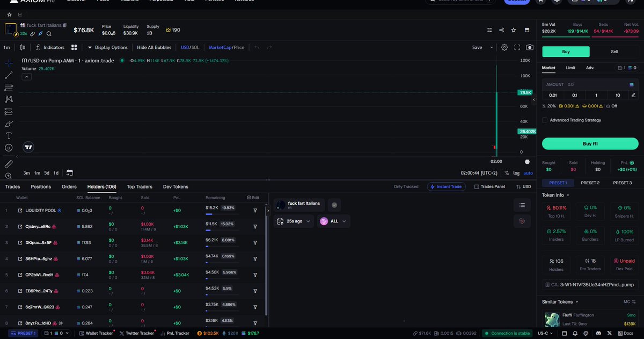This screenshot has width=644, height=339.
Task: Open the ALL filter dropdown
Action: click(333, 221)
